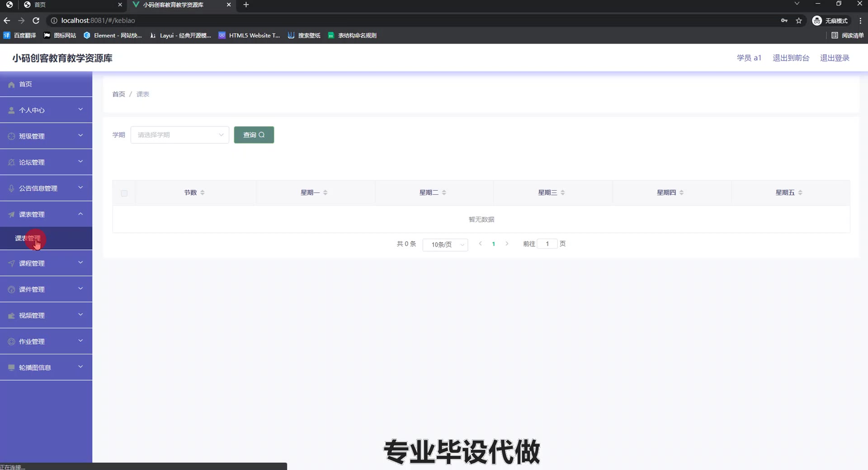868x470 pixels.
Task: Click the 学员 a1 user label
Action: coord(749,58)
